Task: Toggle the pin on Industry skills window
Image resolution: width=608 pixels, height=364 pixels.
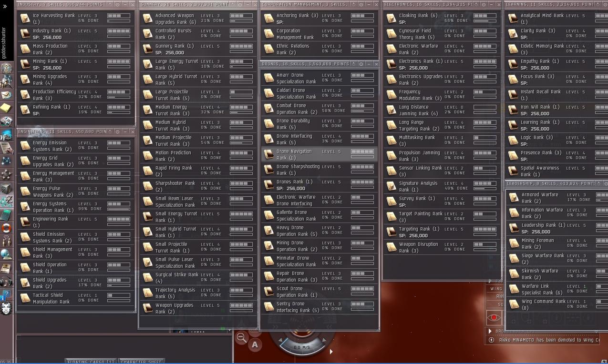Action: pos(110,4)
